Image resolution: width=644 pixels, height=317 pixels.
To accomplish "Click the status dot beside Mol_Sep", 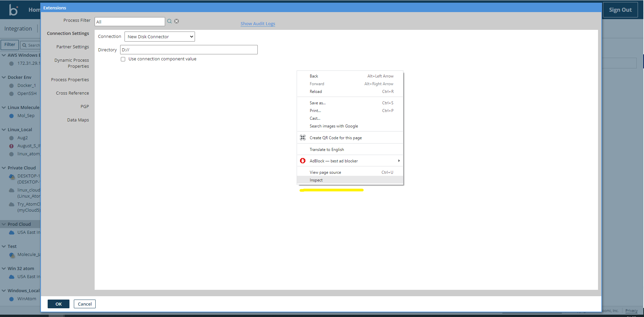I will click(x=12, y=115).
